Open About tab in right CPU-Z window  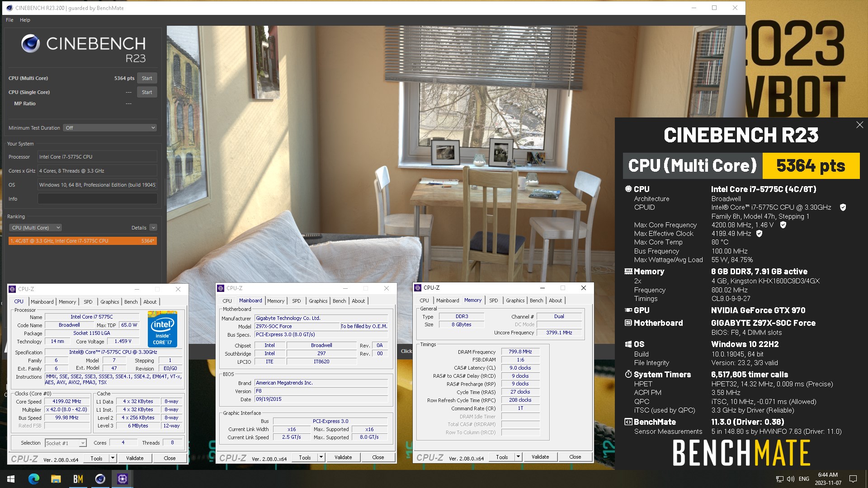(x=556, y=300)
